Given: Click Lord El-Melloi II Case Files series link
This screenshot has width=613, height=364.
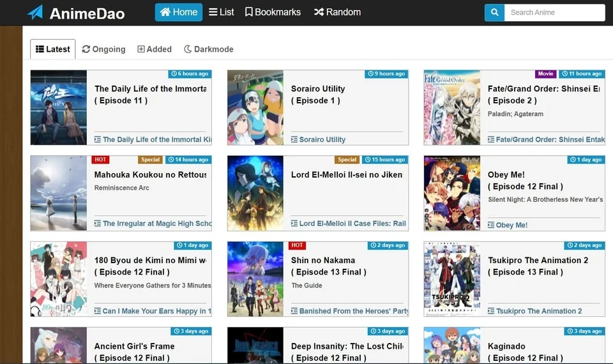Looking at the screenshot, I should click(x=349, y=224).
